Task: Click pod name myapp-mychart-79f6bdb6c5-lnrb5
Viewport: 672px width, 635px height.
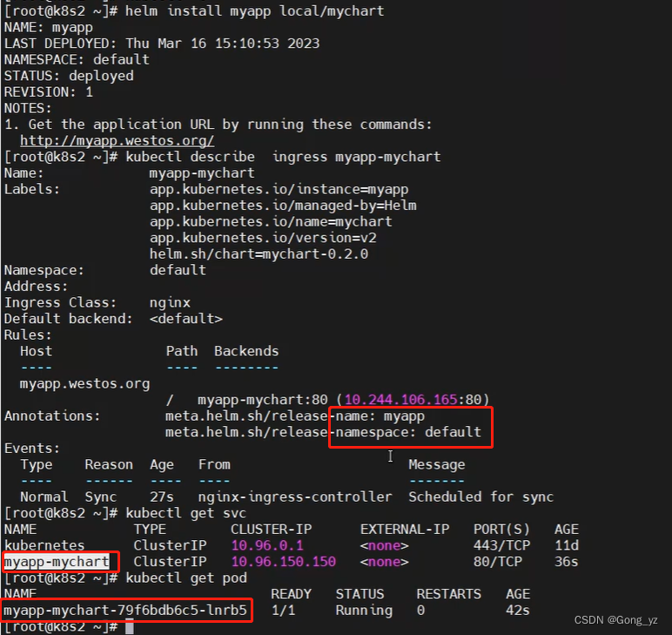Action: pos(125,611)
